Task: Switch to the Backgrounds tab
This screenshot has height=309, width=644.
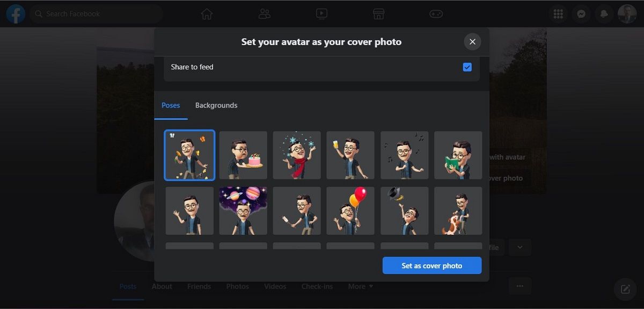Action: pos(216,105)
